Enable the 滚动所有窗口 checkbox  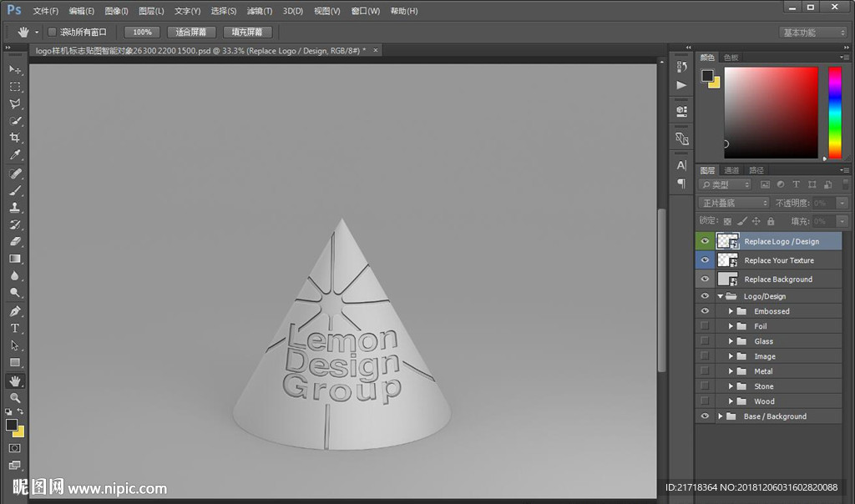coord(52,32)
